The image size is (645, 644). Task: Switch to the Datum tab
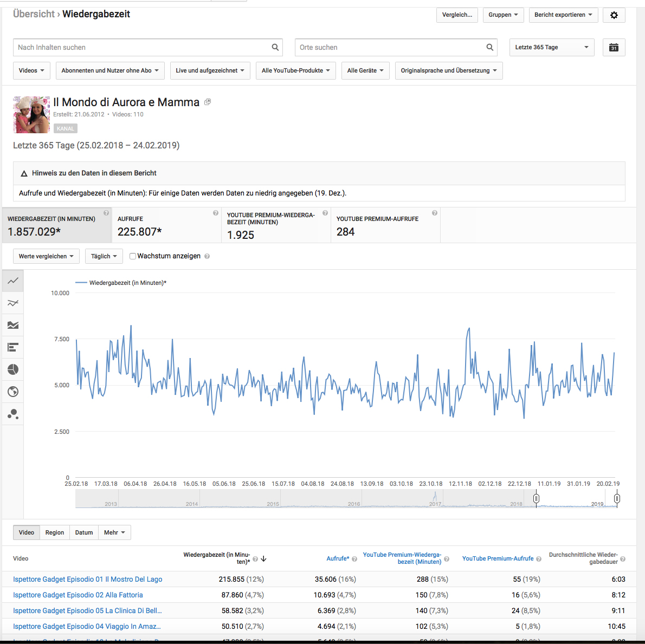pyautogui.click(x=84, y=532)
